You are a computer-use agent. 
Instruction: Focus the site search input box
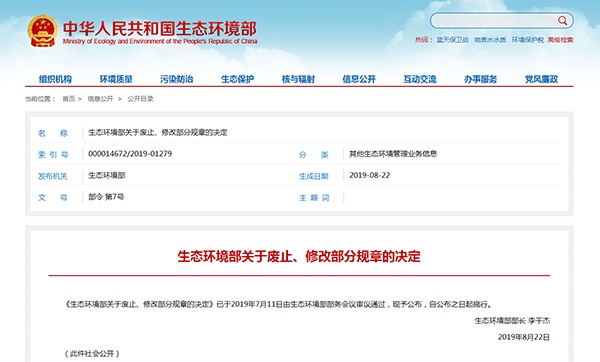pyautogui.click(x=495, y=21)
